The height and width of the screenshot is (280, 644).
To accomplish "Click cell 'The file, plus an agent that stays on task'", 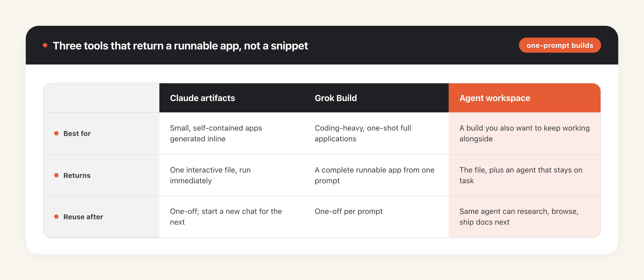I will click(525, 175).
